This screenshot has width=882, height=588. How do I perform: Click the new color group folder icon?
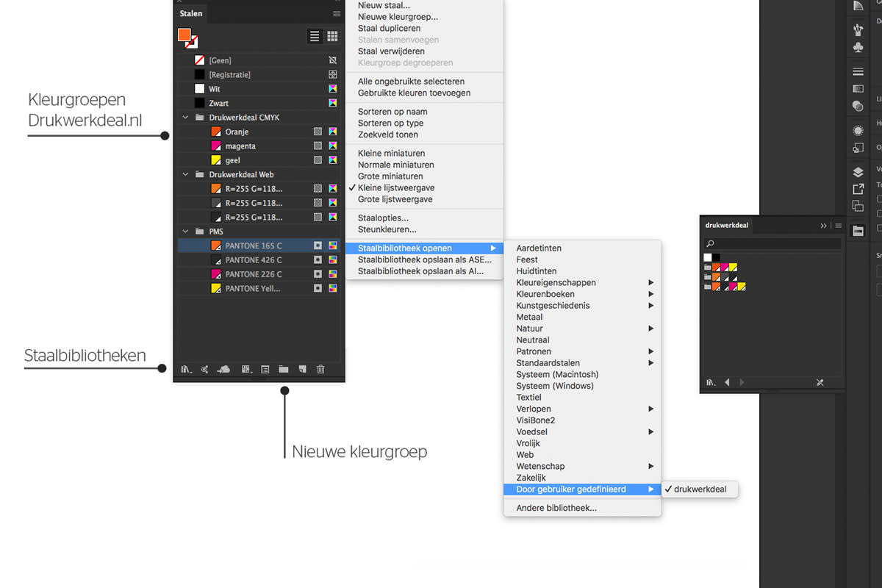pos(283,369)
